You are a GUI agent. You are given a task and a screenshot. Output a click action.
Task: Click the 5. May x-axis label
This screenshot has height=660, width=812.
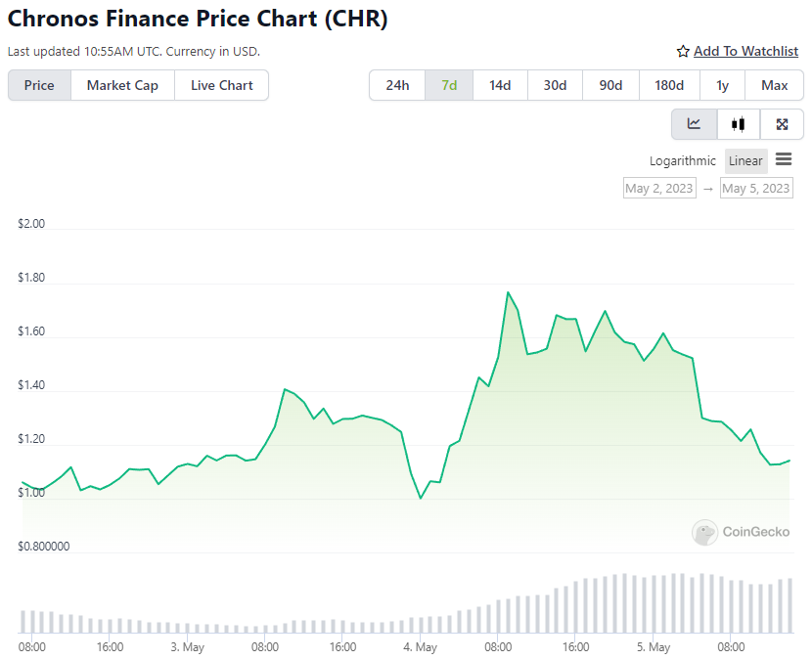point(654,647)
